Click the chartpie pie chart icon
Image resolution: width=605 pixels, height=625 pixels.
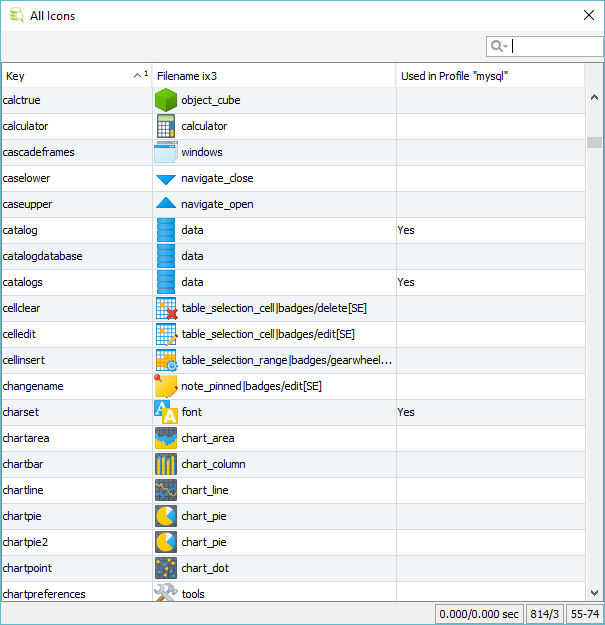tap(166, 516)
